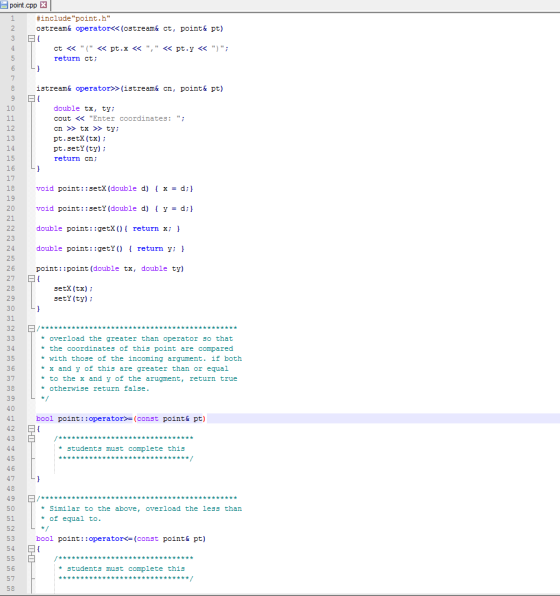Click 'setY(ty);' on line 29
The image size is (560, 596).
(73, 298)
